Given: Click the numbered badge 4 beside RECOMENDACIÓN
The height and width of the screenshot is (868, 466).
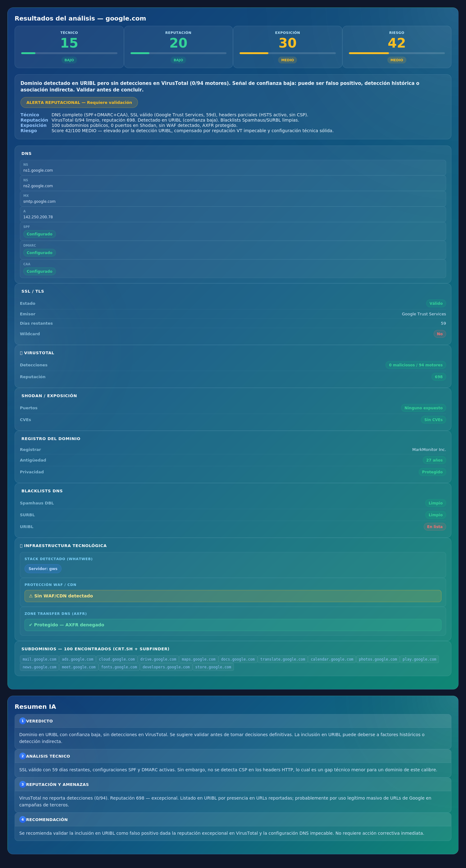Looking at the screenshot, I should [x=23, y=819].
